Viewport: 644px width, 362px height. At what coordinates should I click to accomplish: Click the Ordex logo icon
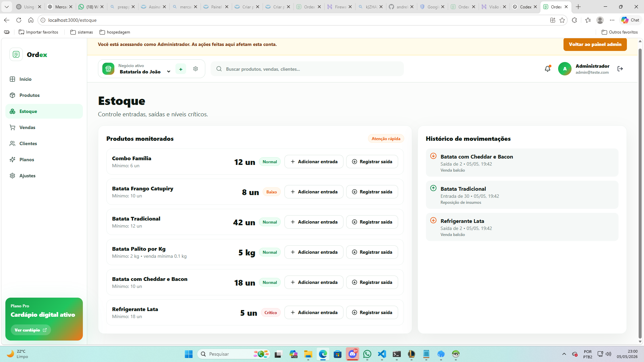click(16, 54)
